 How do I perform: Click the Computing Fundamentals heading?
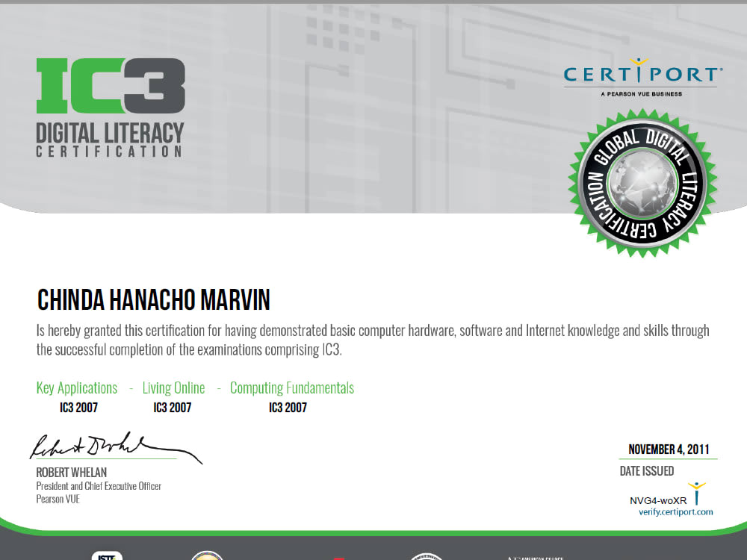(x=292, y=388)
